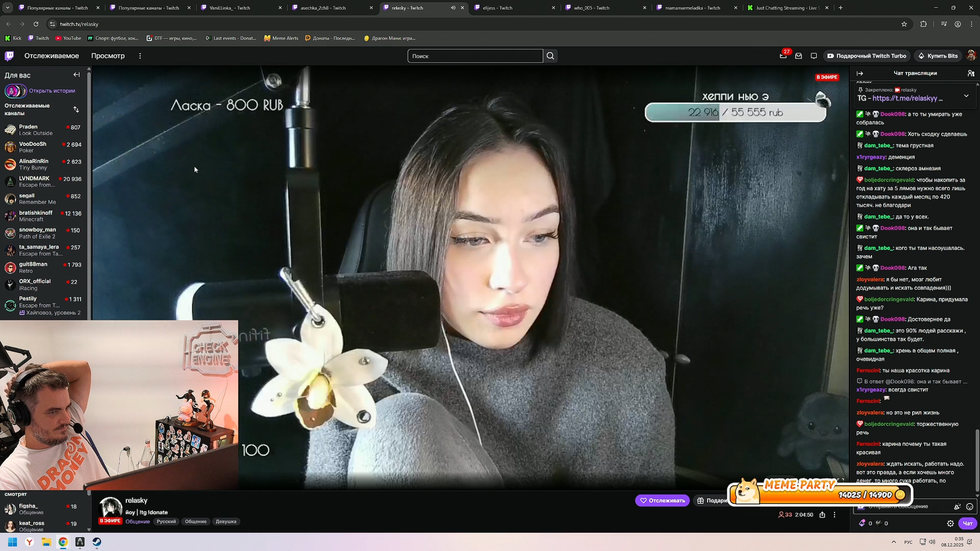
Task: Expand the pinned TG message chevron
Action: coord(966,96)
